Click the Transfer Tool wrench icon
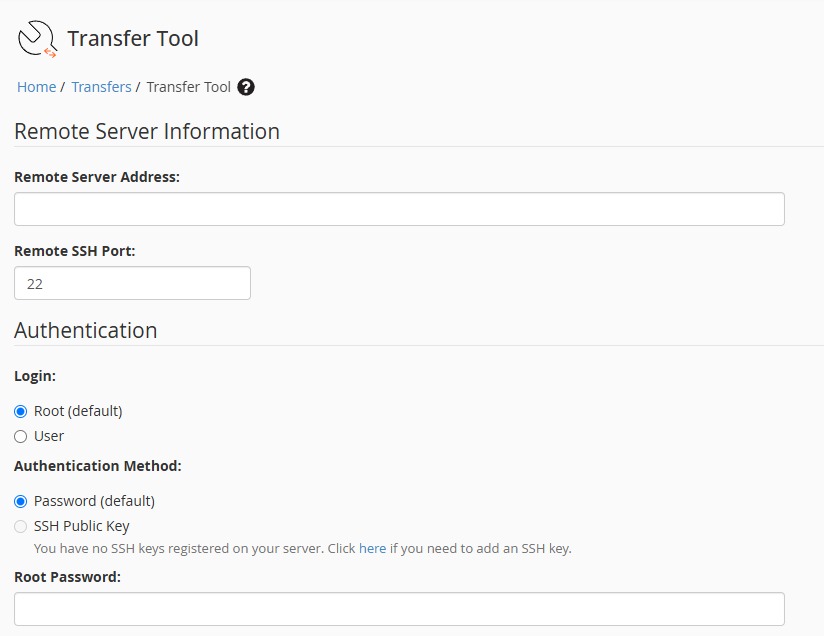This screenshot has height=636, width=824. click(37, 39)
